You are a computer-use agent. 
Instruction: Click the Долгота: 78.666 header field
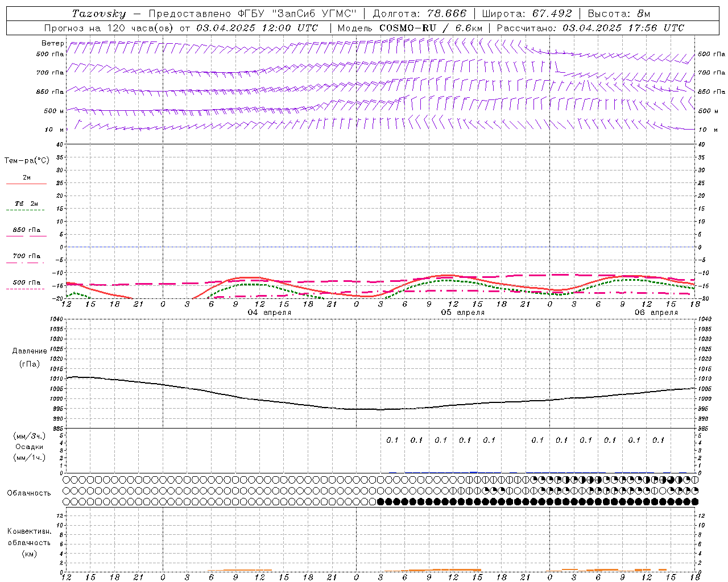[x=419, y=14]
